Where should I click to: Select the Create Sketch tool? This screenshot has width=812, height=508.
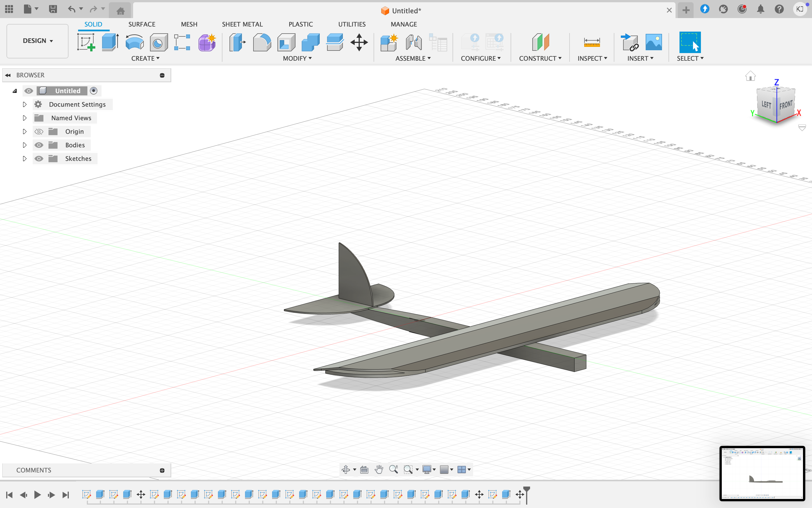tap(86, 42)
